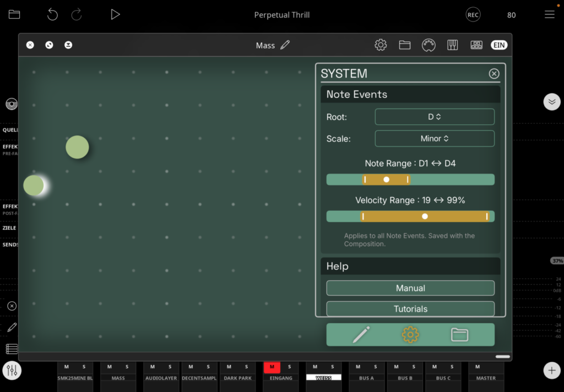Open the Root note dropdown
The image size is (564, 392).
pyautogui.click(x=435, y=117)
